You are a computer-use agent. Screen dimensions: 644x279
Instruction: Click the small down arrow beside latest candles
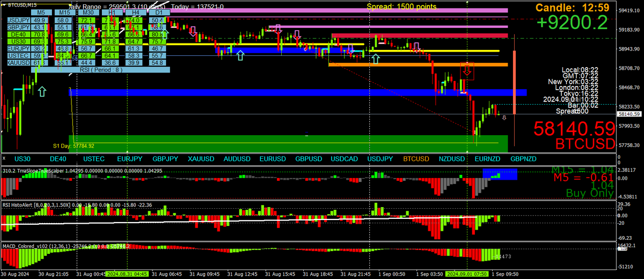(x=504, y=118)
